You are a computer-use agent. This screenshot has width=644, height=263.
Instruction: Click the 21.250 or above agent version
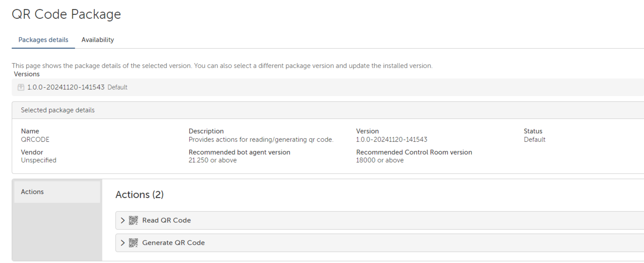pyautogui.click(x=213, y=160)
